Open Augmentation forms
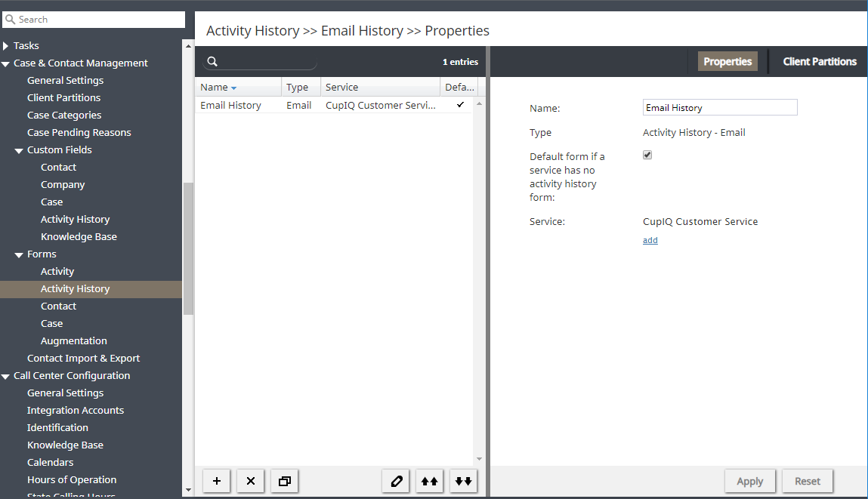868x499 pixels. tap(73, 340)
